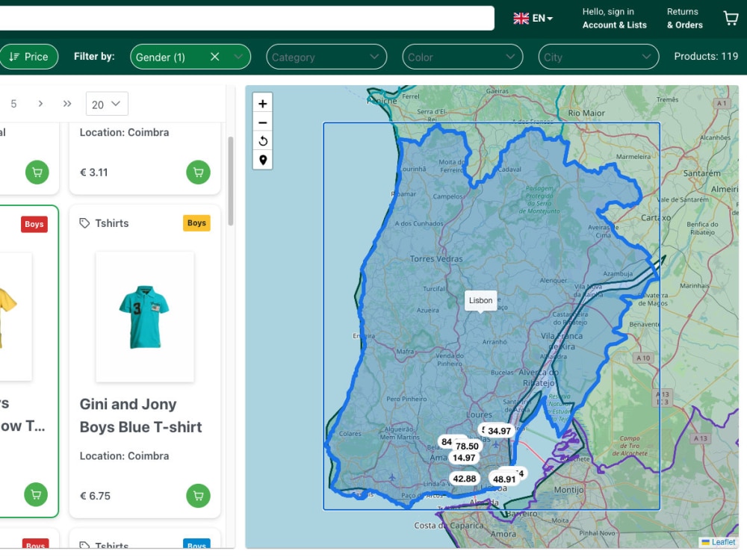This screenshot has height=560, width=747.
Task: Sort products by Price
Action: coord(28,57)
